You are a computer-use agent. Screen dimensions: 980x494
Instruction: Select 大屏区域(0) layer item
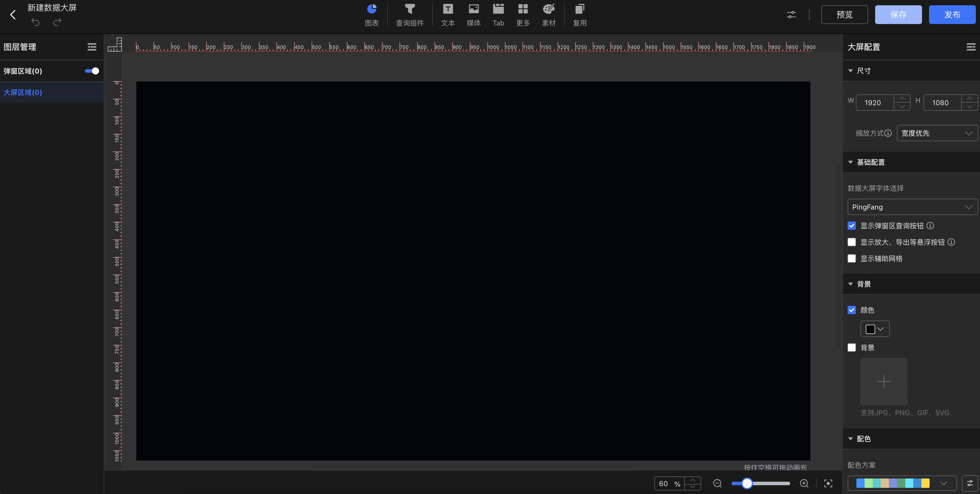click(23, 93)
